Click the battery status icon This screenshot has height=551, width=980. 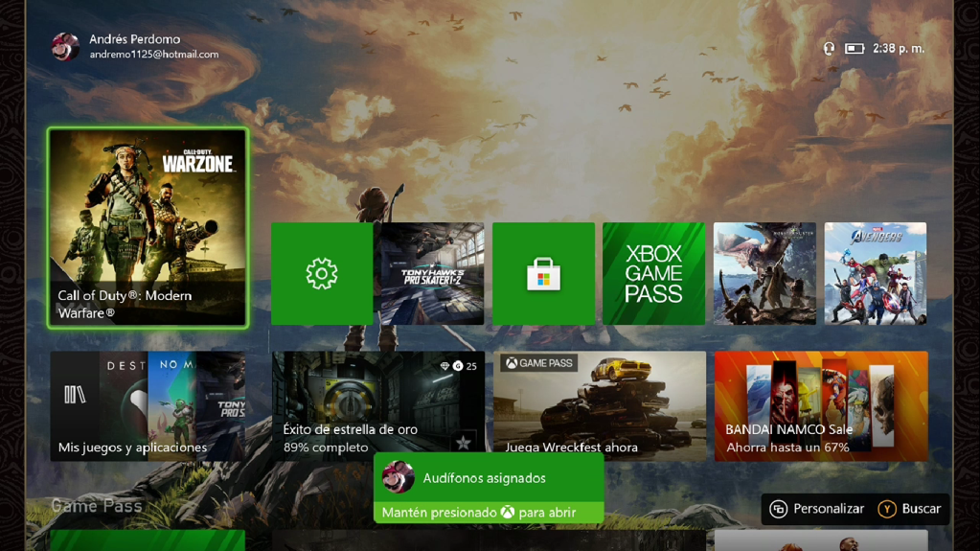pos(854,48)
